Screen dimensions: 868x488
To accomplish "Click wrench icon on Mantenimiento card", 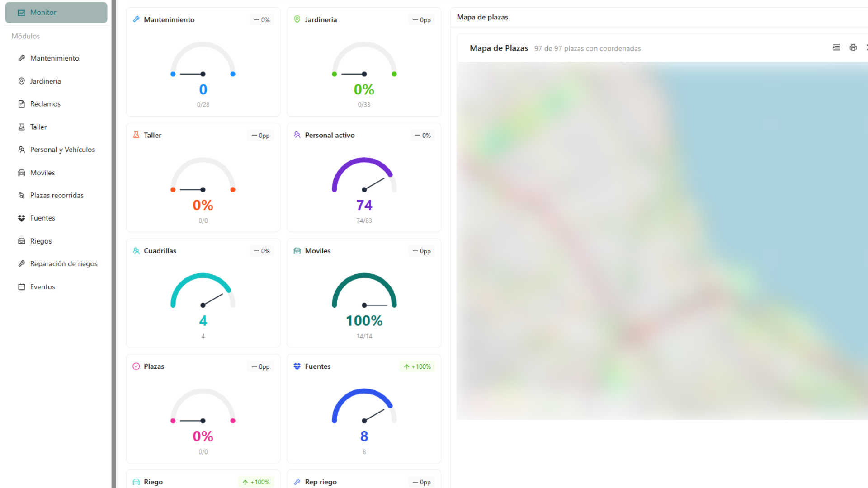I will [x=136, y=19].
